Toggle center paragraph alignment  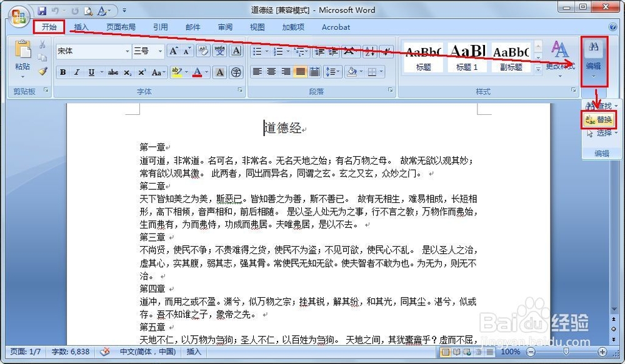point(270,72)
